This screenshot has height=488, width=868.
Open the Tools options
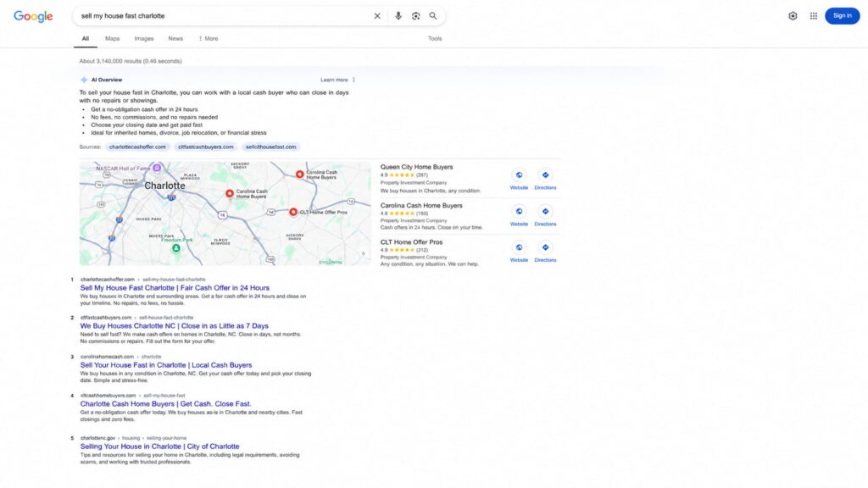click(x=435, y=39)
